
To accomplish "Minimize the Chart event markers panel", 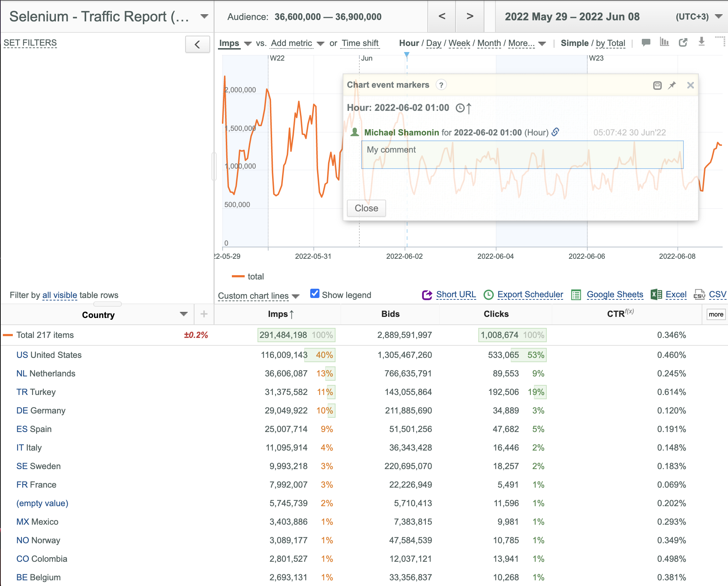I will (657, 86).
